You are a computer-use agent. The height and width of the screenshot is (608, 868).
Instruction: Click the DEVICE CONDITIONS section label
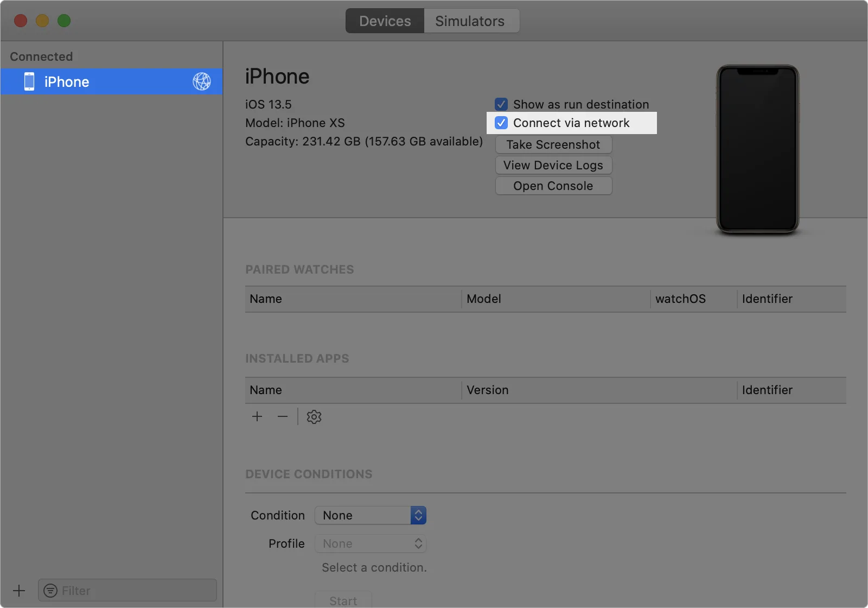[309, 474]
